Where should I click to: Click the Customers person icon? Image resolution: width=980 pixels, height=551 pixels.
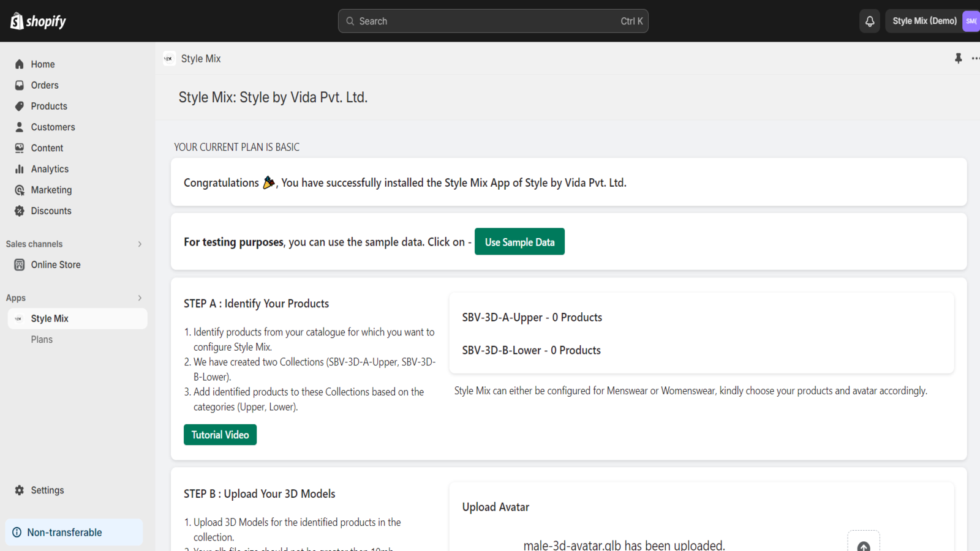pos(20,127)
